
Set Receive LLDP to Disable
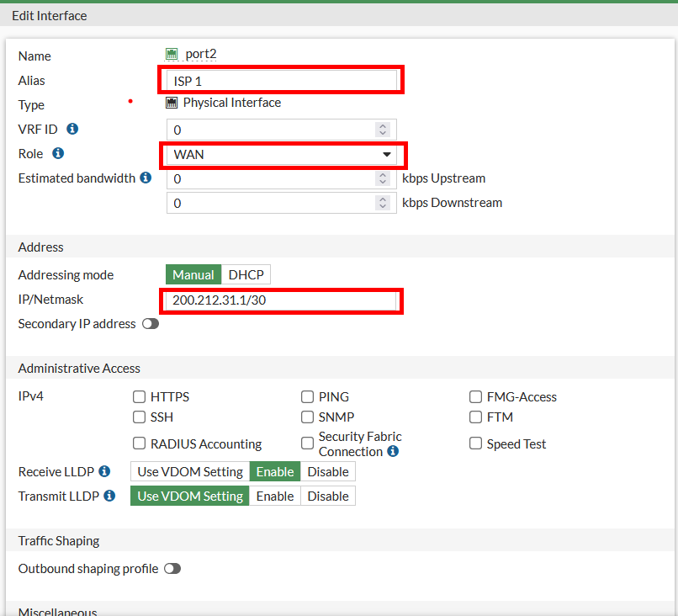click(328, 472)
